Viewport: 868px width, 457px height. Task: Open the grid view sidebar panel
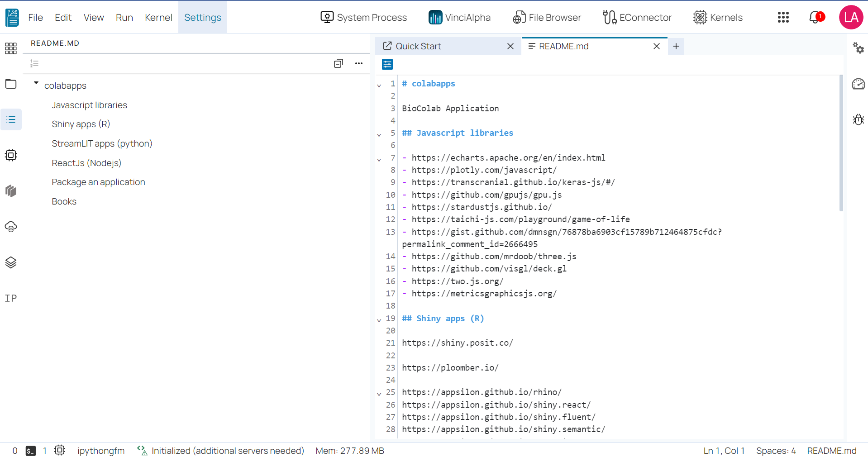pos(11,48)
